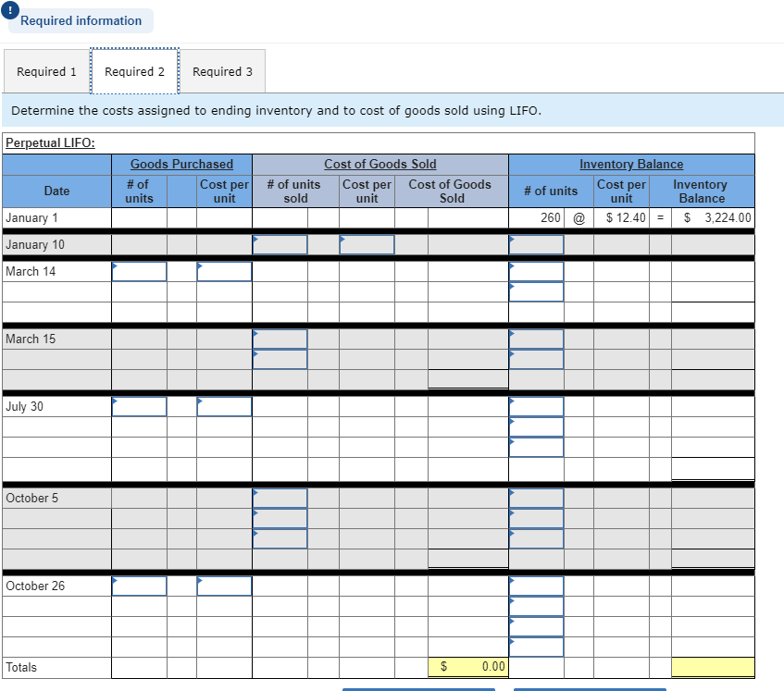This screenshot has height=691, width=784.
Task: Open the Required 1 tab
Action: coord(46,71)
